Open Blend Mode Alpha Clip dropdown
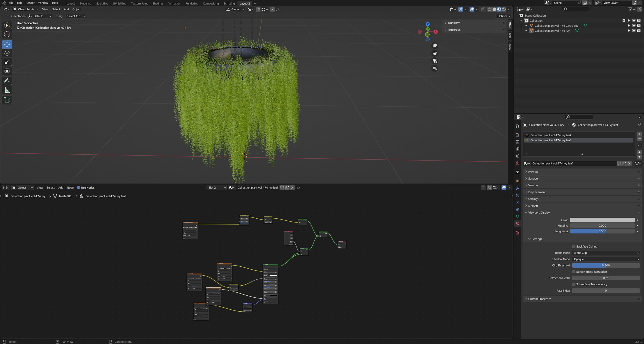The height and width of the screenshot is (344, 644). (606, 253)
